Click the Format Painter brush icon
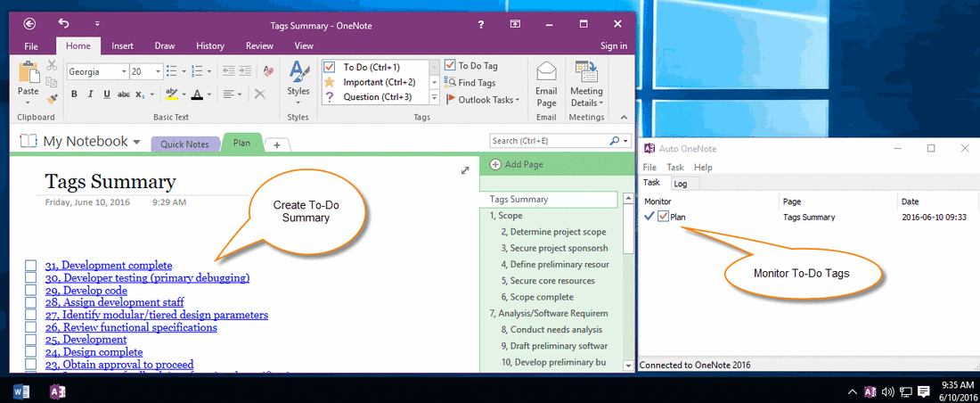This screenshot has width=980, height=403. pos(52,98)
